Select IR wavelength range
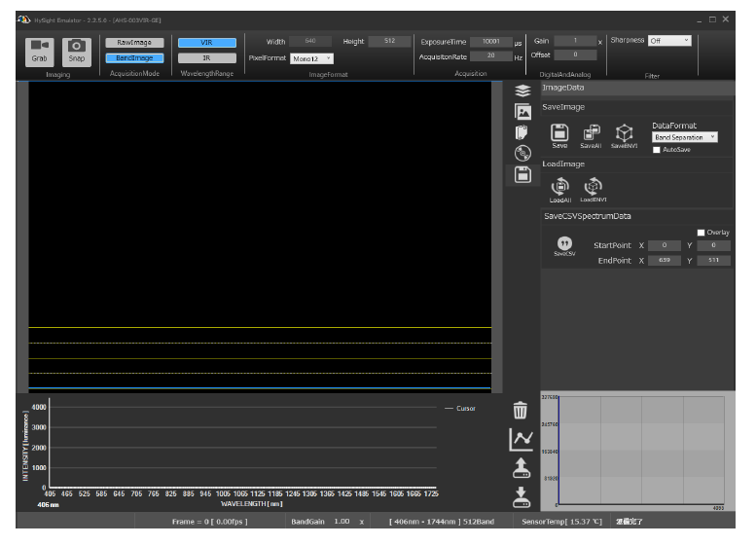This screenshot has height=546, width=756. point(207,57)
